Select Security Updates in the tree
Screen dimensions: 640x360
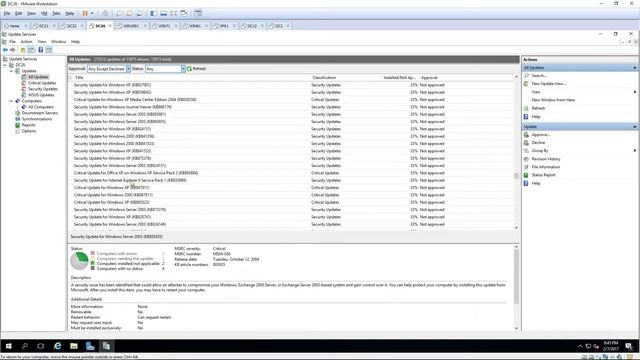tap(43, 89)
